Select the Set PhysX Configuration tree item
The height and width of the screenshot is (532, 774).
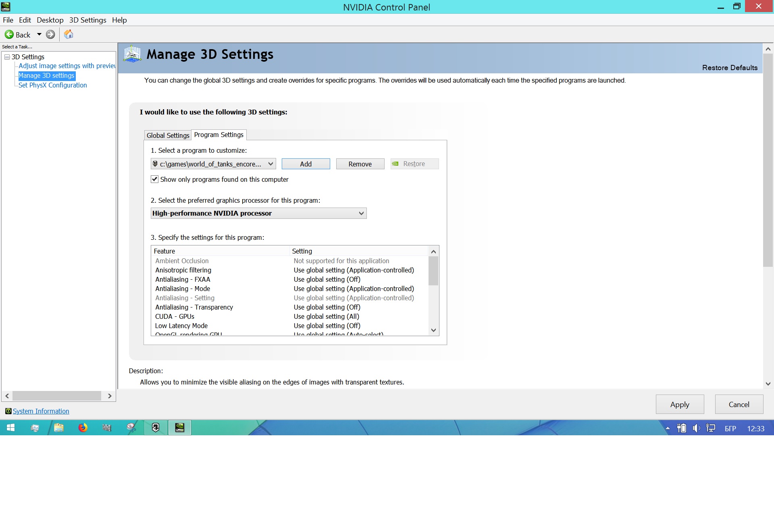[x=52, y=85]
